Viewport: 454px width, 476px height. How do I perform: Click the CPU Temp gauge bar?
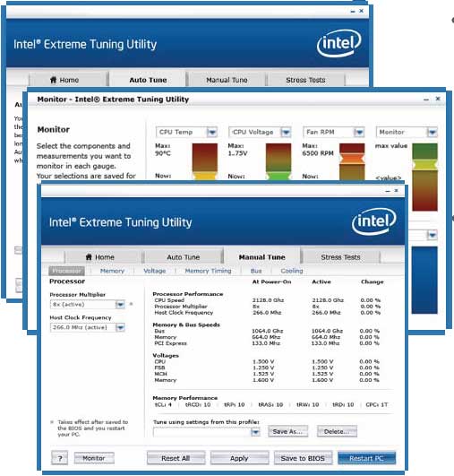click(205, 161)
